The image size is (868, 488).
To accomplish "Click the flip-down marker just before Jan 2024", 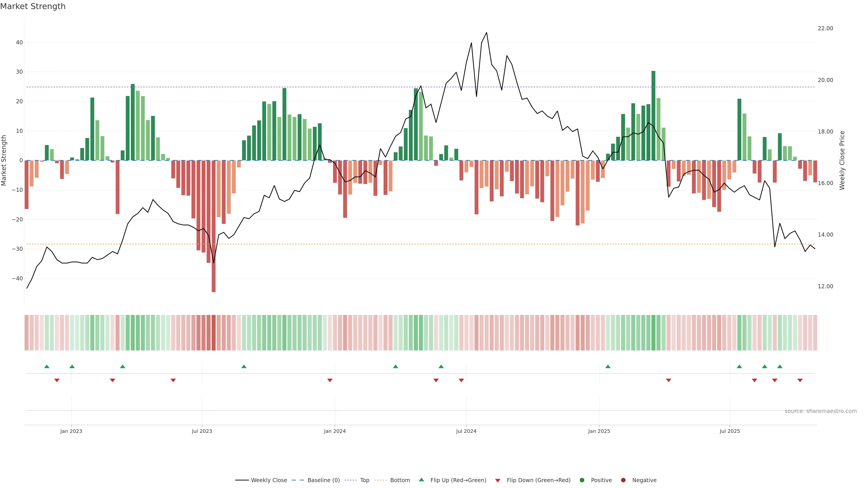I will (x=330, y=380).
